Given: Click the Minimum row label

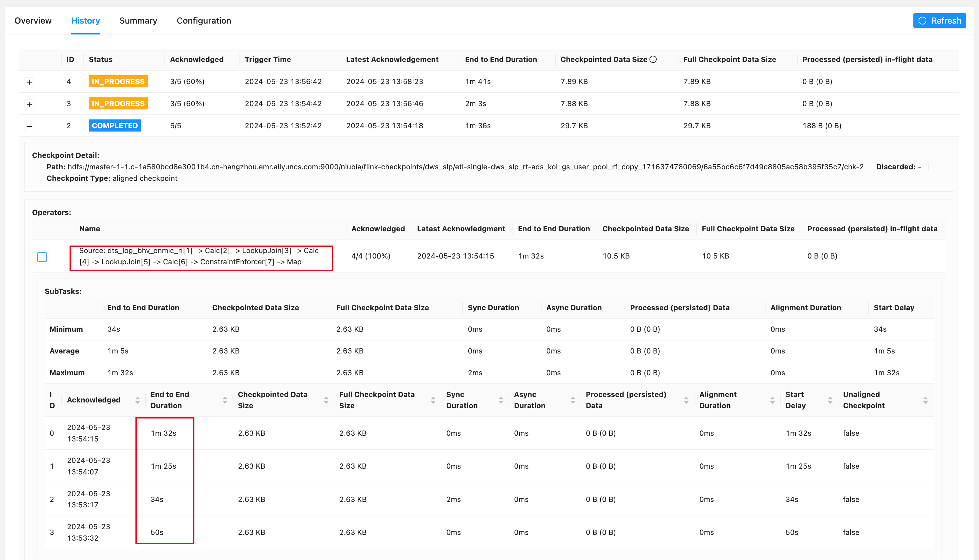Looking at the screenshot, I should [66, 329].
